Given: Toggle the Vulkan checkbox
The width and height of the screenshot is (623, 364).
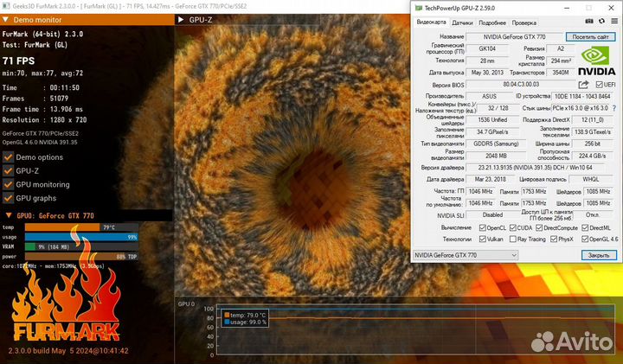Looking at the screenshot, I should pyautogui.click(x=482, y=239).
